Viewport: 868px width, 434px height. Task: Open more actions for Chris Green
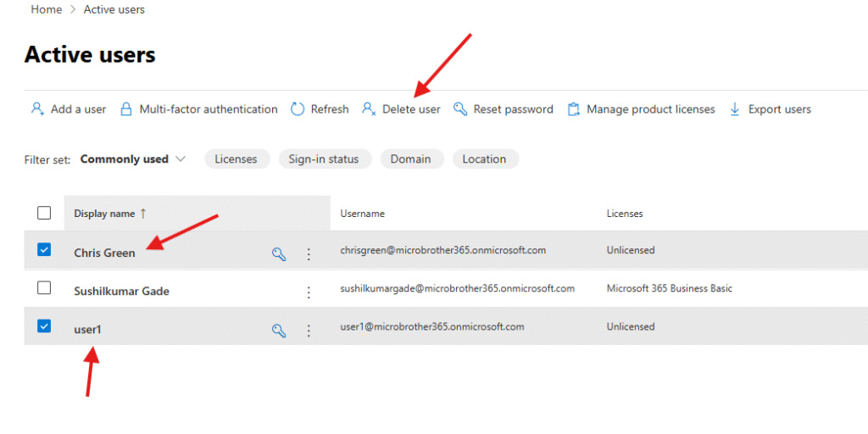309,253
